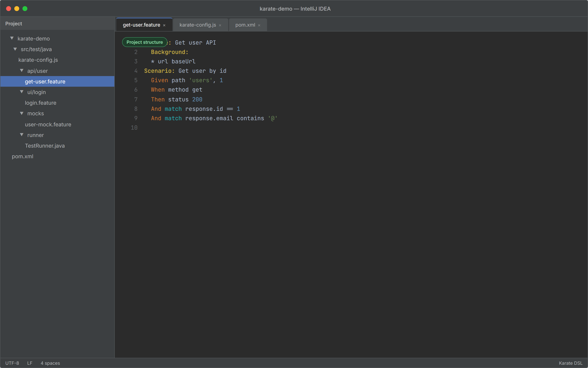The height and width of the screenshot is (368, 588).
Task: Select the mocks folder label
Action: (x=36, y=113)
